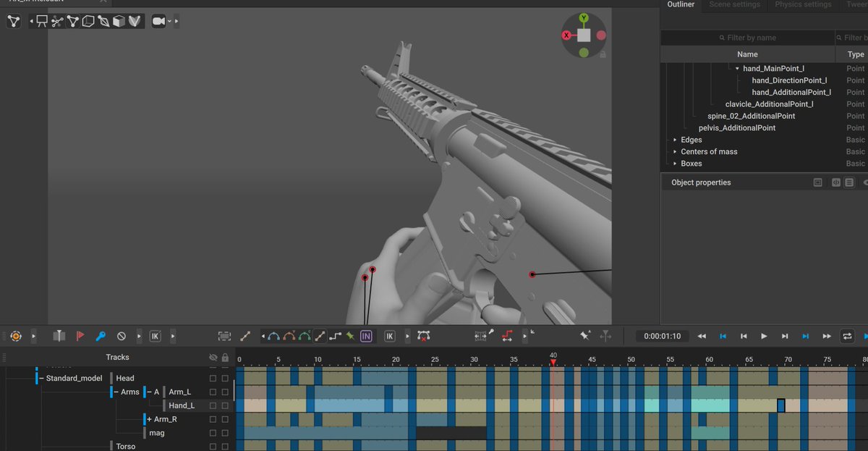Select the solid cube mesh mode icon
This screenshot has width=868, height=451.
pyautogui.click(x=119, y=21)
